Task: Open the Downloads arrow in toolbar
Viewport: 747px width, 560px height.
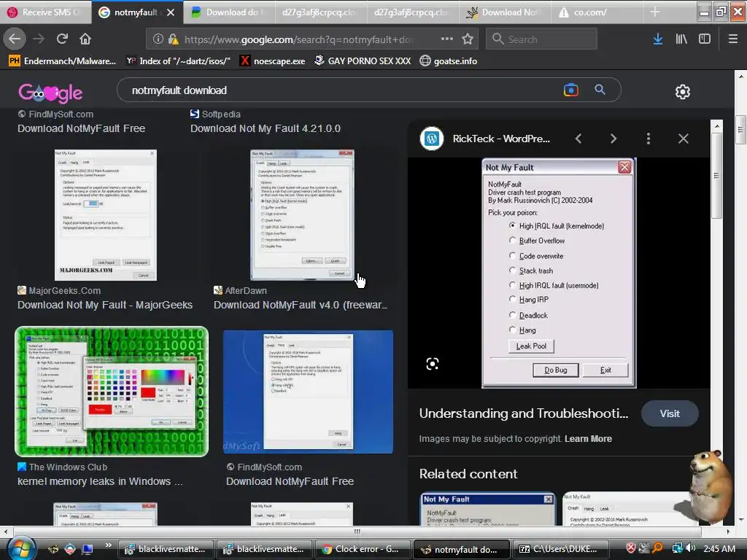Action: [658, 39]
